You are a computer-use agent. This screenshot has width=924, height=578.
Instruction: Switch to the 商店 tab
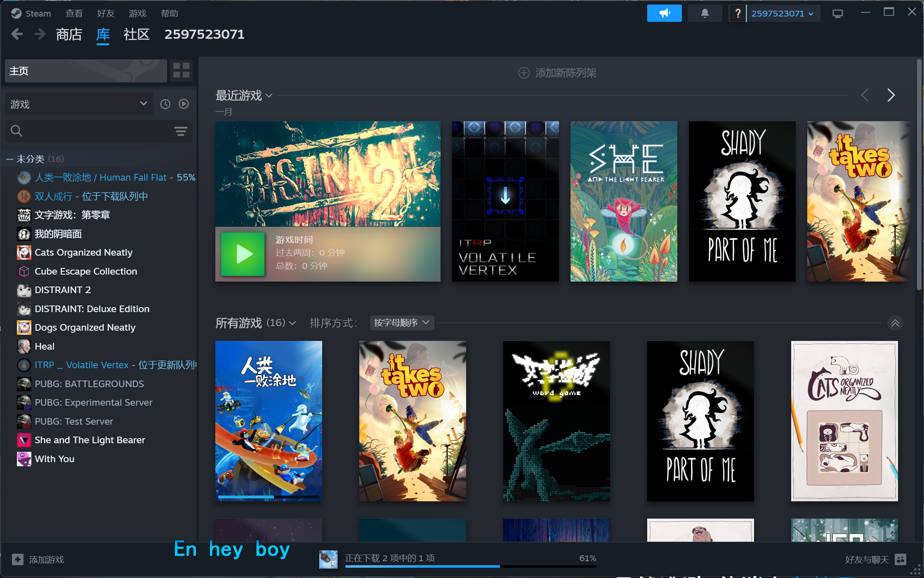[69, 35]
